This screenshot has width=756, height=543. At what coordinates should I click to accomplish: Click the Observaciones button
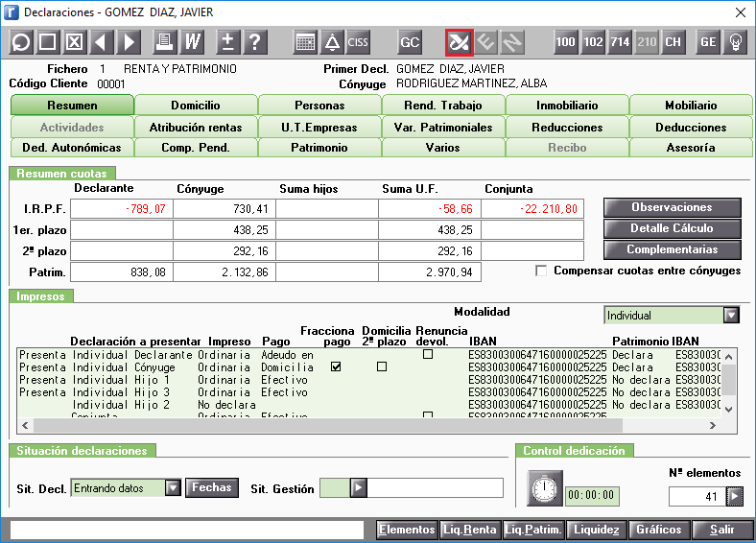[673, 207]
